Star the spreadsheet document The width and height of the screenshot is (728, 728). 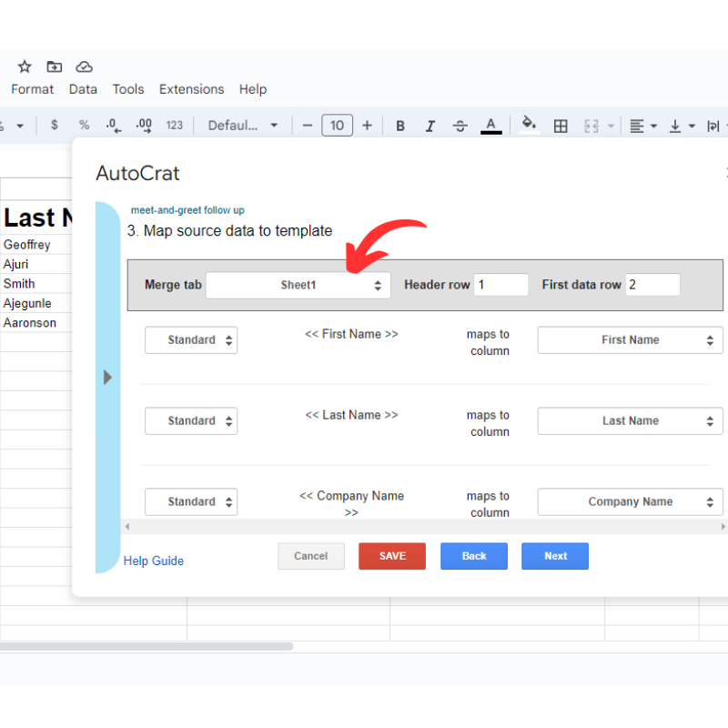coord(25,66)
